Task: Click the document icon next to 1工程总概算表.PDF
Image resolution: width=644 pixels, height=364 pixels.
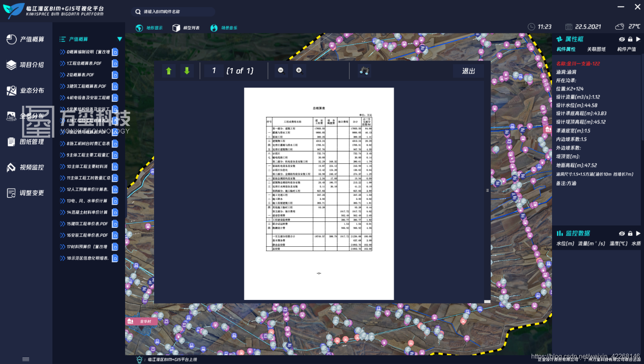Action: tap(115, 63)
